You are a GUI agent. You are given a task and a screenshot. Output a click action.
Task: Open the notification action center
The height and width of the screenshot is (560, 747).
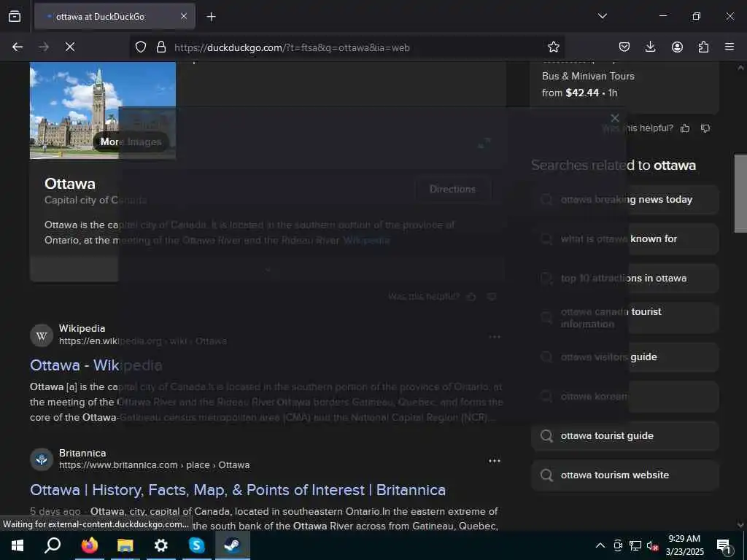(724, 546)
